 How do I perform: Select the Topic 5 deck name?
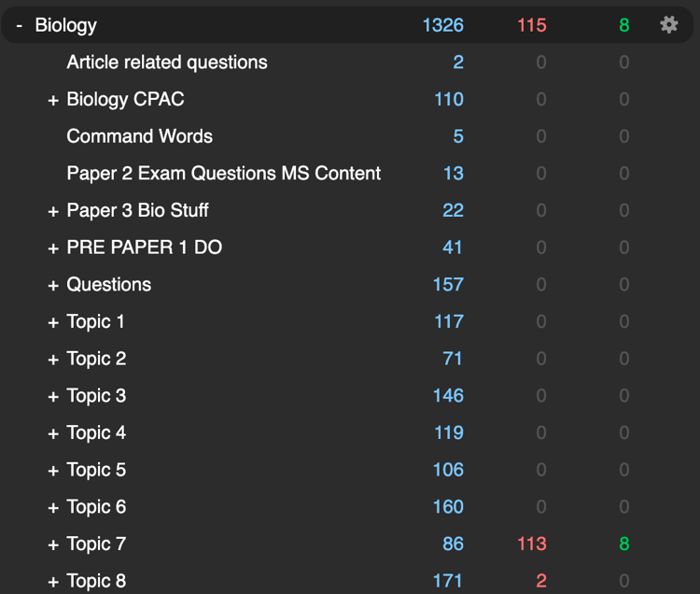[96, 470]
